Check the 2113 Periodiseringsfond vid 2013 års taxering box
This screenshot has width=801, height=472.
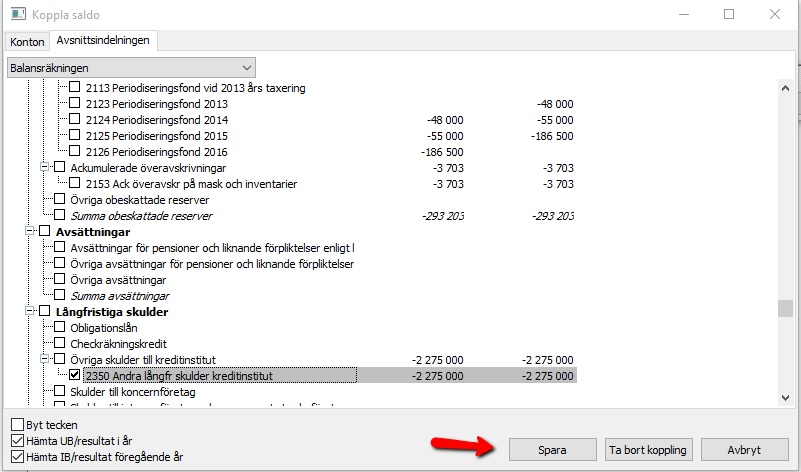(x=75, y=87)
